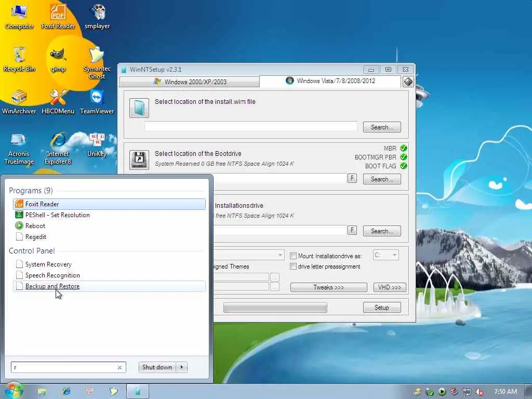Viewport: 532px width, 399px height.
Task: Open Acronis TrueImage desktop icon
Action: tap(19, 148)
